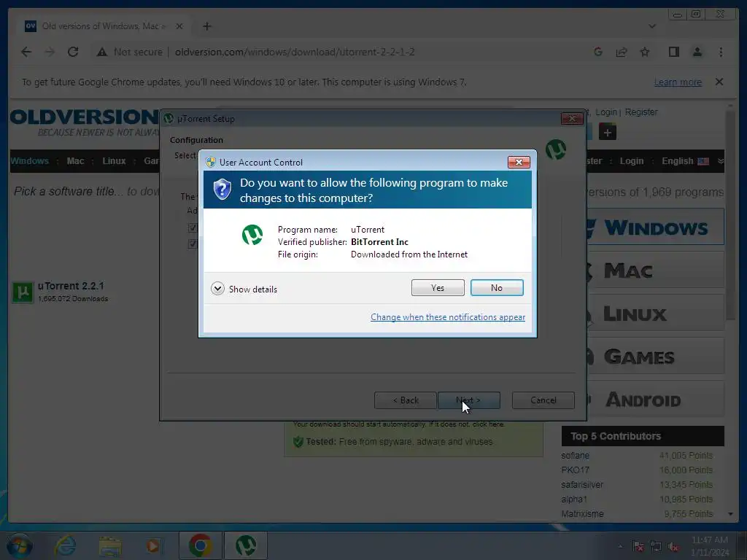Open the GAMES category banner
This screenshot has height=560, width=747.
656,356
